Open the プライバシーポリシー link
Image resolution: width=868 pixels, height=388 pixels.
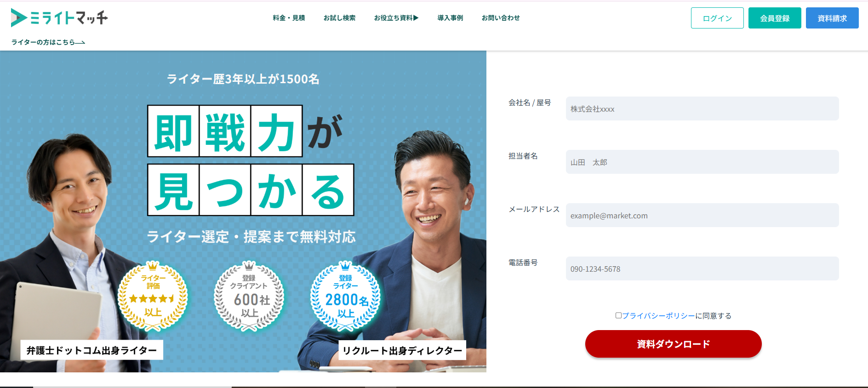(658, 316)
